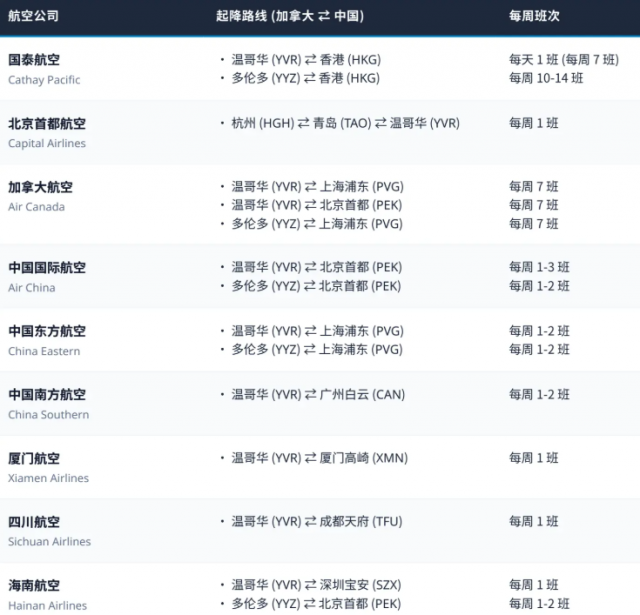Click the Air Canada subtitle
Screen dimensions: 640x615
(36, 207)
